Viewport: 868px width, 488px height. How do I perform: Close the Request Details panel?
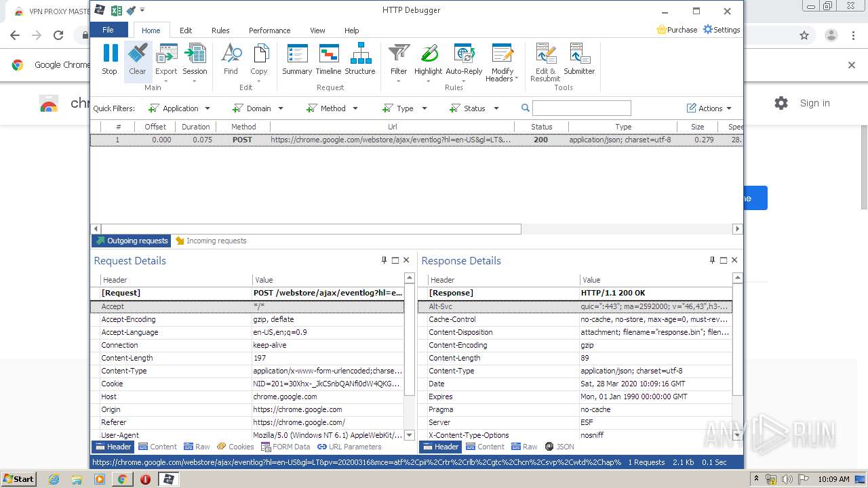point(406,260)
